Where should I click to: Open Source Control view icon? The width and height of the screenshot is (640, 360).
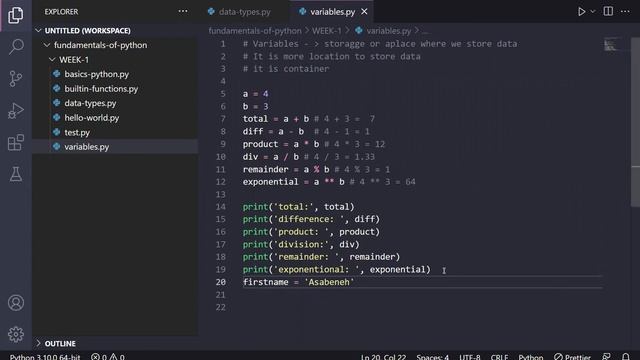pos(16,78)
